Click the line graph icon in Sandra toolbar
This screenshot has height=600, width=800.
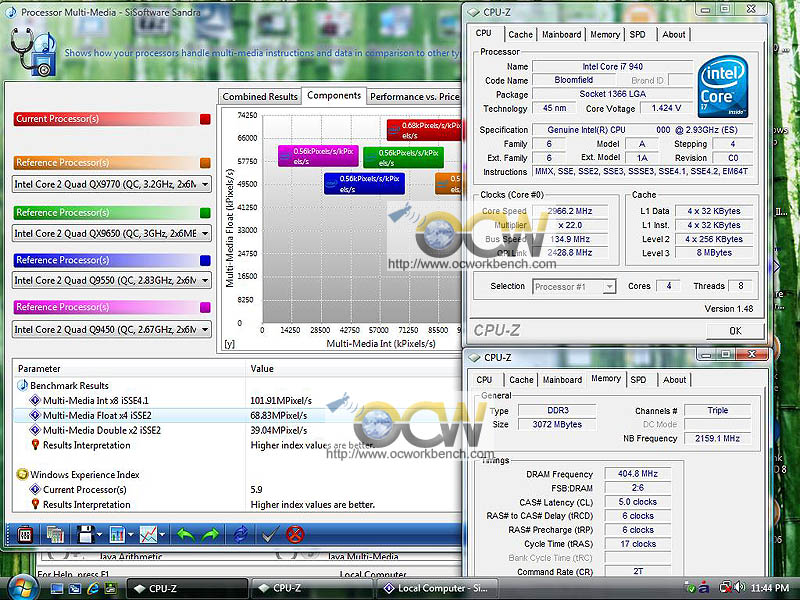pos(148,535)
